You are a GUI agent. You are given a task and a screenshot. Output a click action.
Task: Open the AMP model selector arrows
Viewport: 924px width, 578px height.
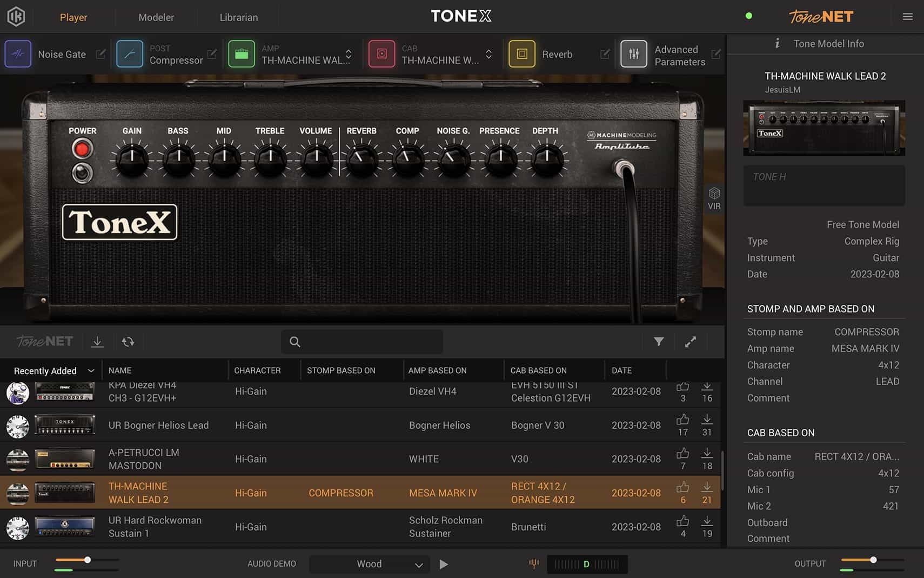349,54
